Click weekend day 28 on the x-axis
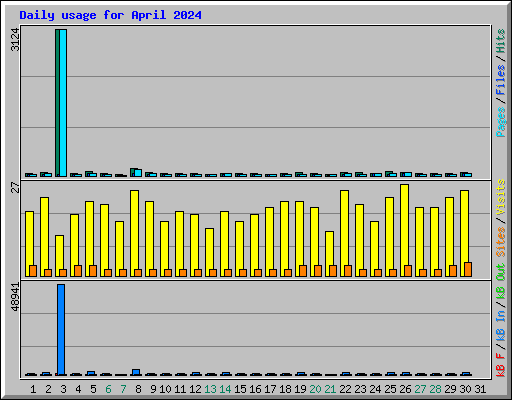This screenshot has height=400, width=512. click(435, 389)
